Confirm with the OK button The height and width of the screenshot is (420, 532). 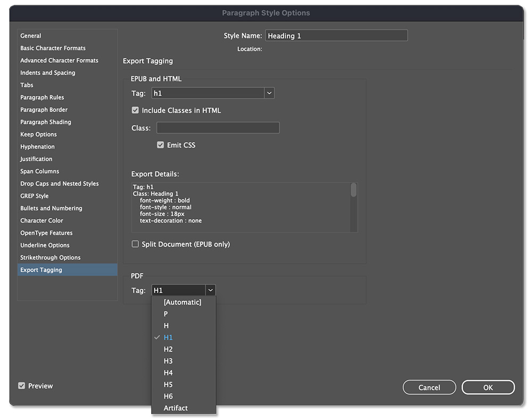coord(488,388)
